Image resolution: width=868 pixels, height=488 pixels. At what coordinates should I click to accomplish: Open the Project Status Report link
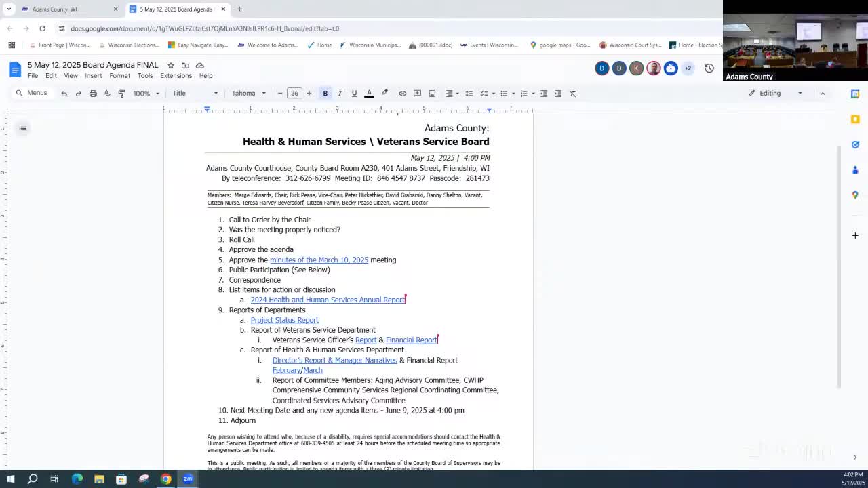click(x=284, y=320)
